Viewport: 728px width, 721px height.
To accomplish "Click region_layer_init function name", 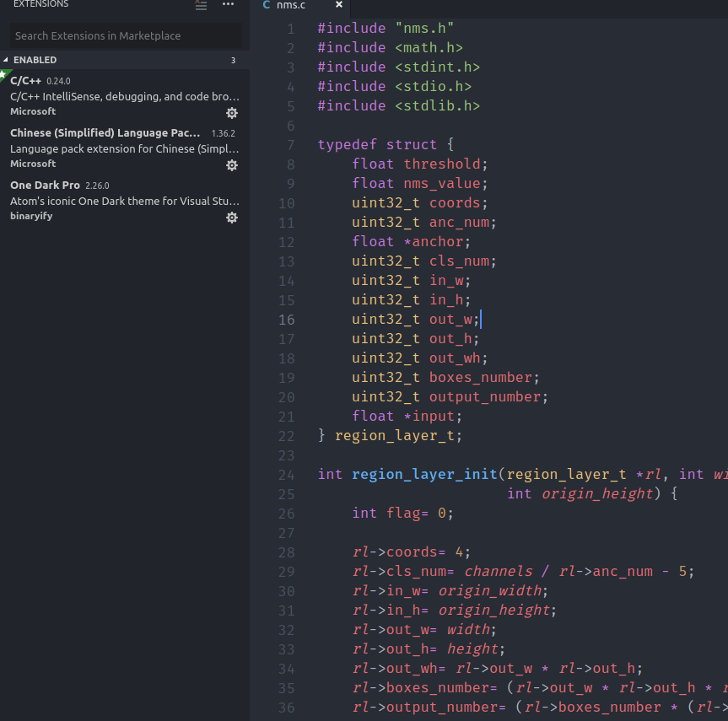I will tap(424, 475).
